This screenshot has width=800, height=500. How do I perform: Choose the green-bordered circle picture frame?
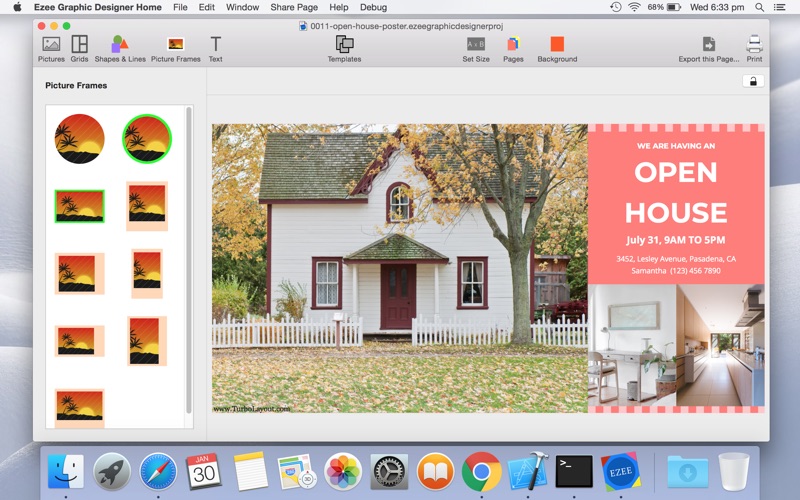point(147,139)
